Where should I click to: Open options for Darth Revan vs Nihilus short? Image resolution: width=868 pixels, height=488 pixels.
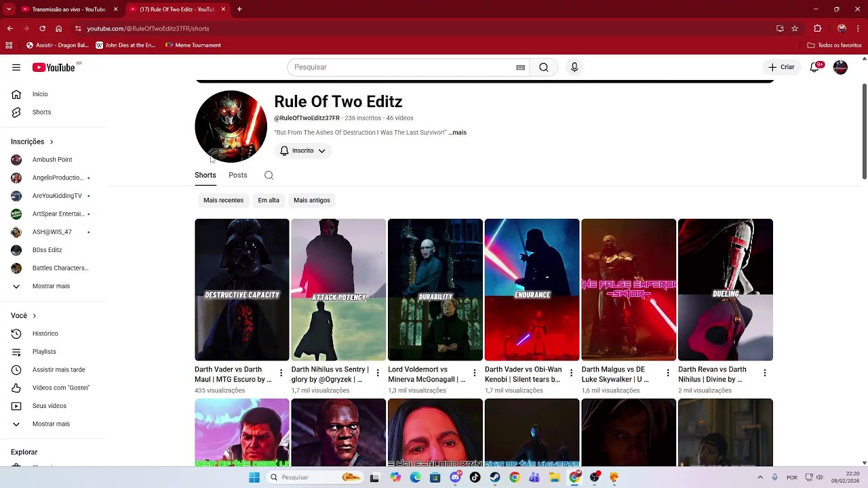click(x=764, y=373)
